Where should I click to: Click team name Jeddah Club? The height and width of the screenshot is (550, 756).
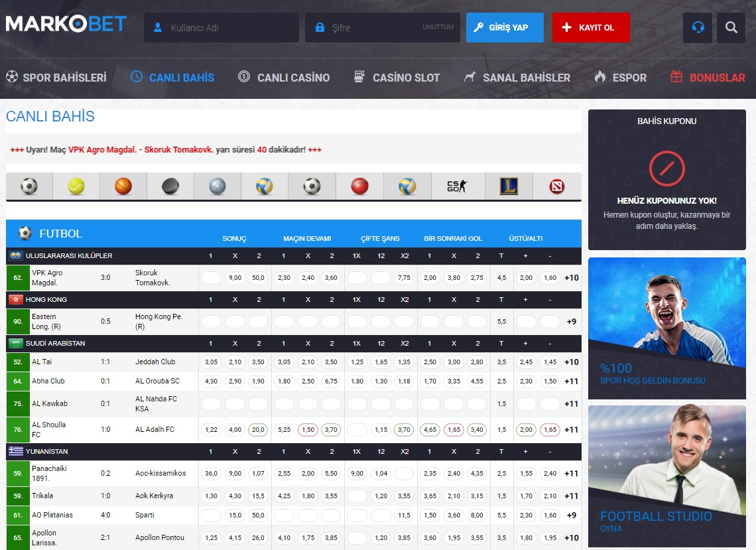155,362
